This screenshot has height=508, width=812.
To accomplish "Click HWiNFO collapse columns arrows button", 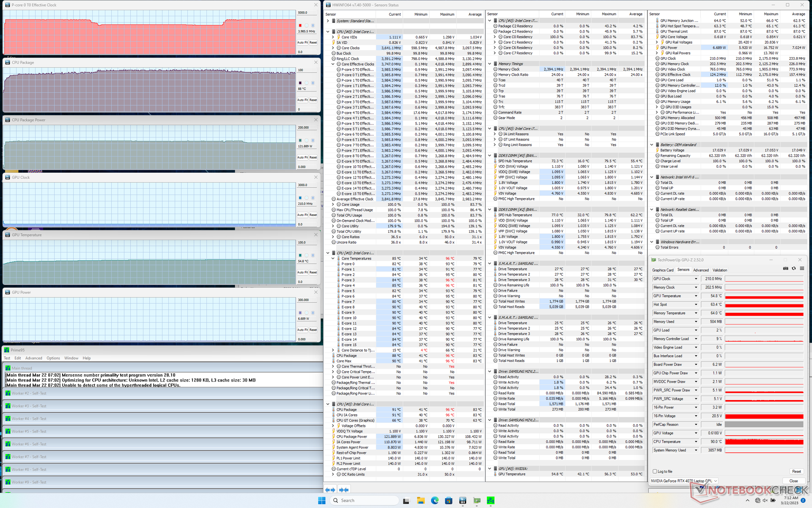I will click(x=344, y=490).
